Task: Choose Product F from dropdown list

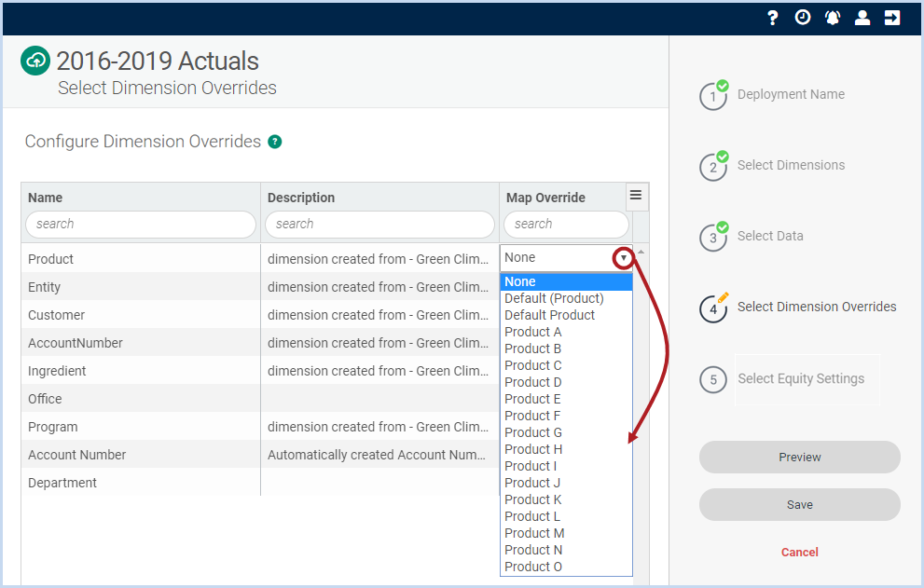Action: pyautogui.click(x=566, y=416)
